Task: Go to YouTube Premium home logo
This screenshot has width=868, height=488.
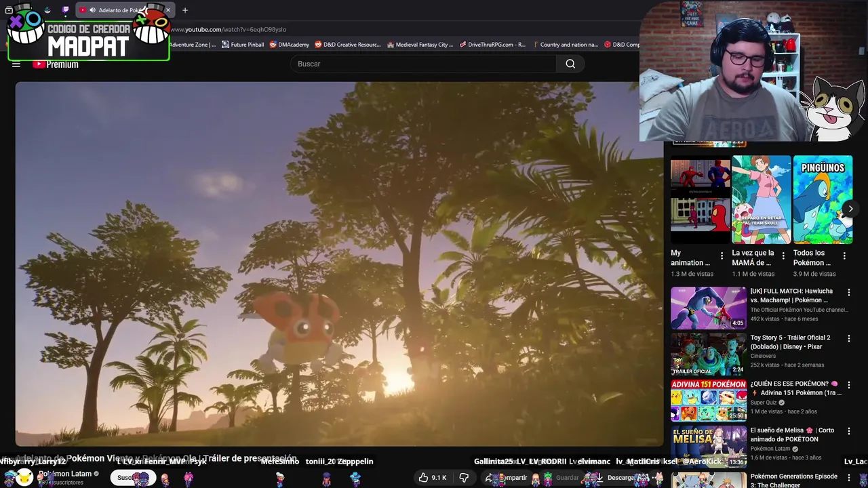Action: 56,64
